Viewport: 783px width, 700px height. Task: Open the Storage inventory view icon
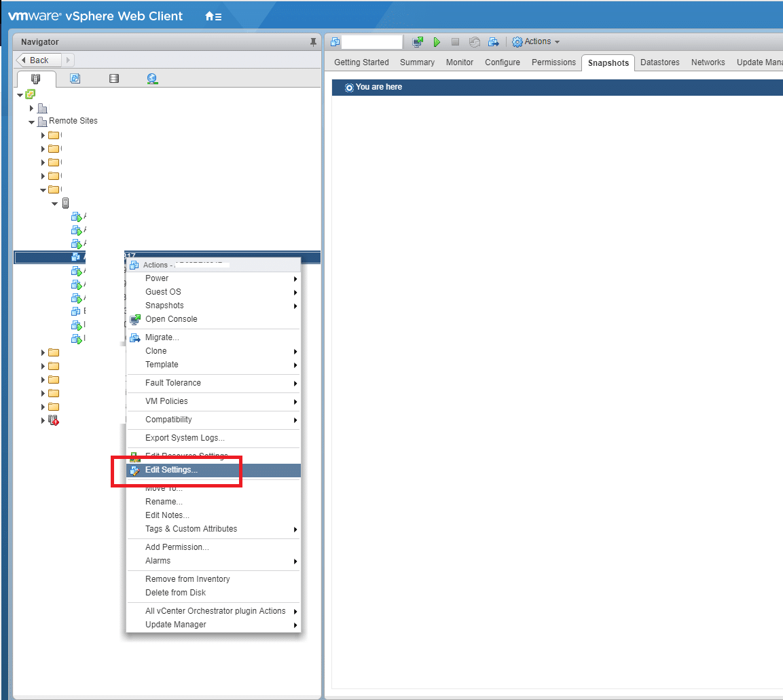tap(114, 78)
